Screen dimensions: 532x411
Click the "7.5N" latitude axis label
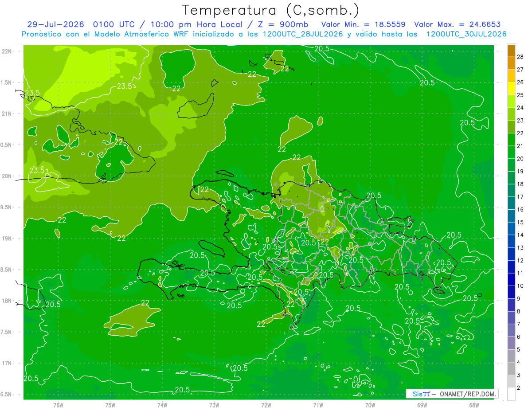coord(7,332)
